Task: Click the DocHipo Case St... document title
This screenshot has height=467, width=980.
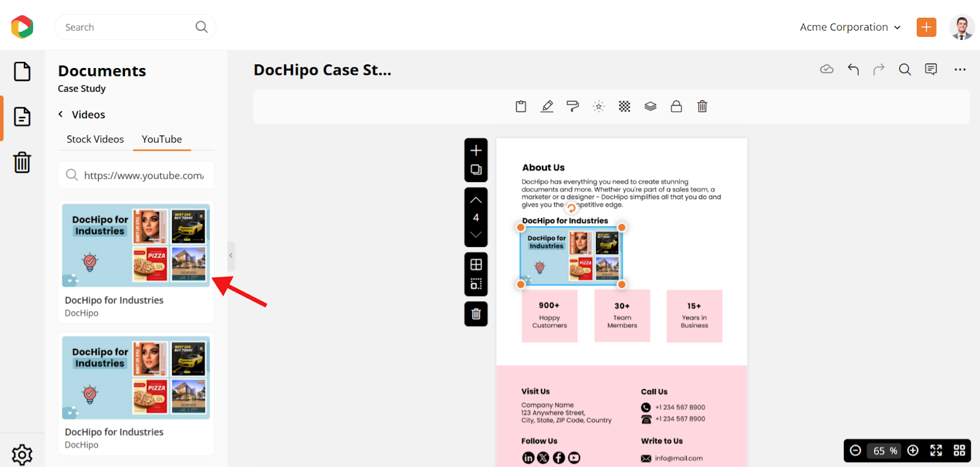Action: click(322, 70)
